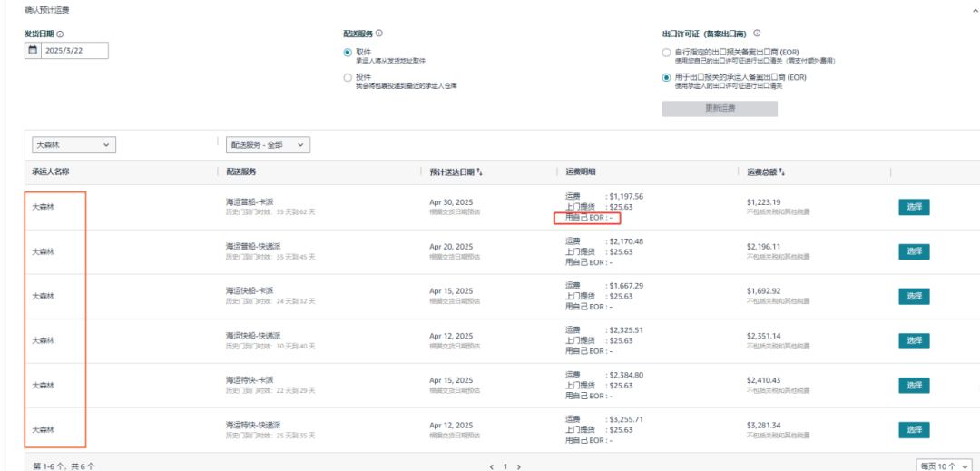
Task: Open the ship date calendar icon
Action: (34, 51)
